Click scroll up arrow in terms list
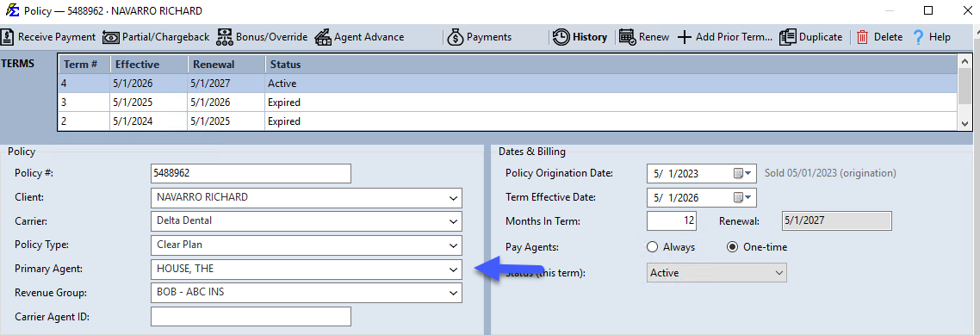The height and width of the screenshot is (335, 980). point(964,61)
